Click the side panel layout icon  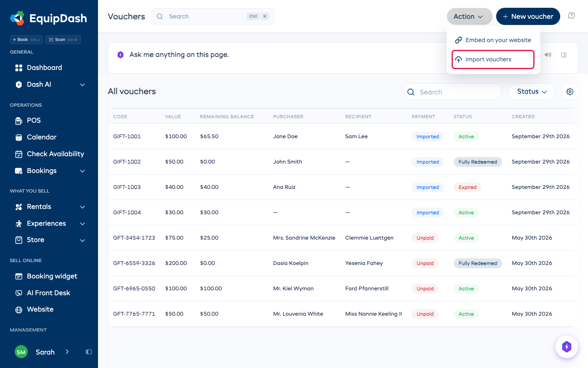[564, 55]
